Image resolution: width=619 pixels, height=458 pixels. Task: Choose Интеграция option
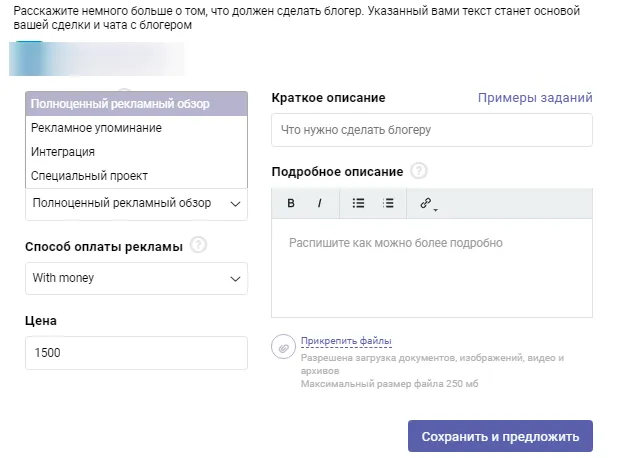tap(137, 152)
